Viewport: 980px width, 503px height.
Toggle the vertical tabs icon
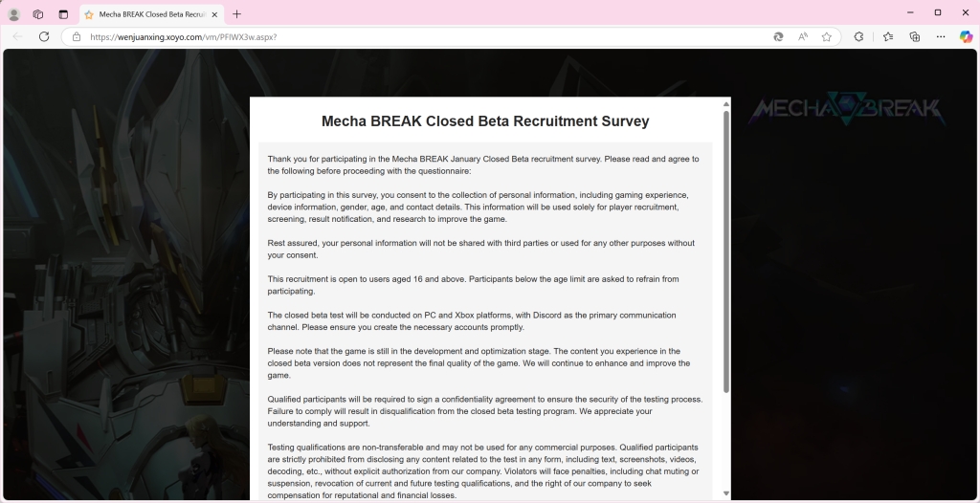(x=63, y=13)
